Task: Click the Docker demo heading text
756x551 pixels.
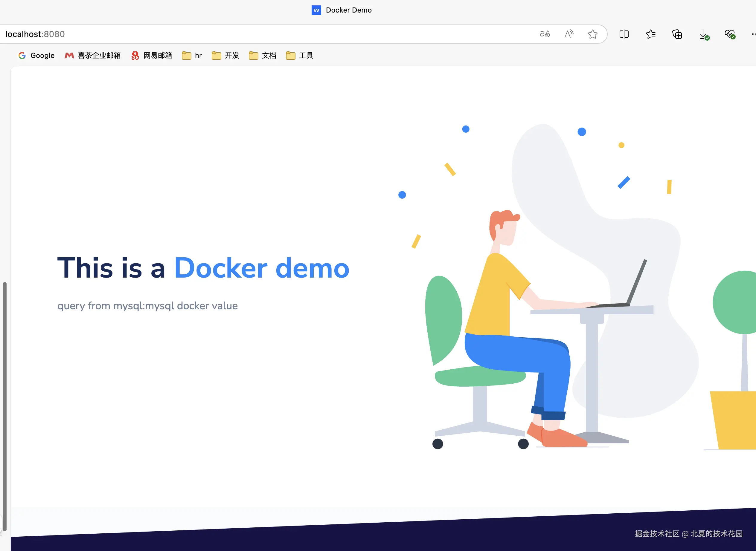Action: click(261, 268)
